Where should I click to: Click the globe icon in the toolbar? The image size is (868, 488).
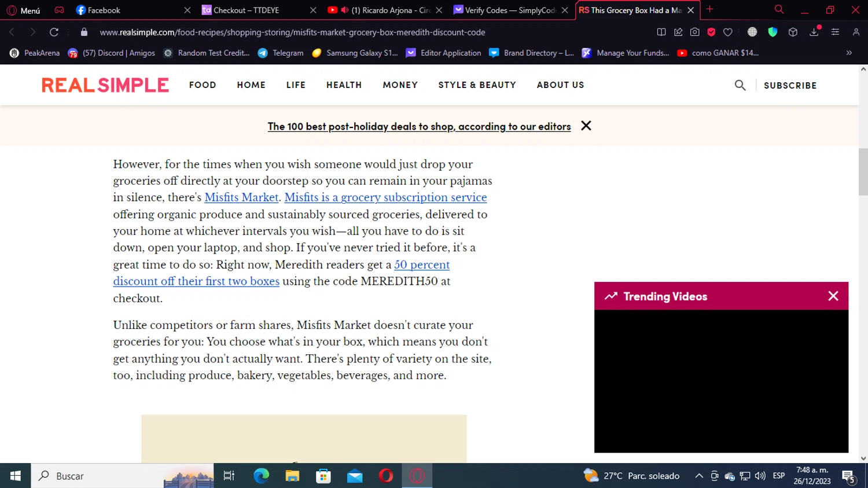click(x=752, y=32)
